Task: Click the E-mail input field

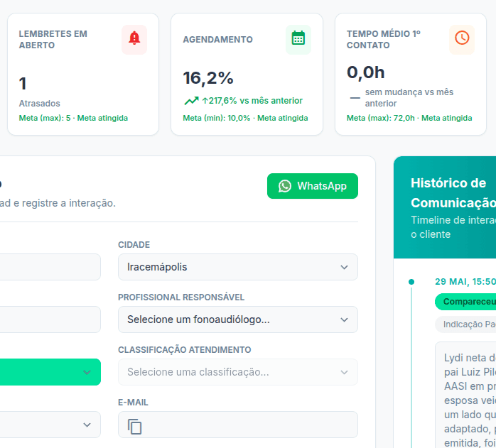Action: pyautogui.click(x=238, y=425)
